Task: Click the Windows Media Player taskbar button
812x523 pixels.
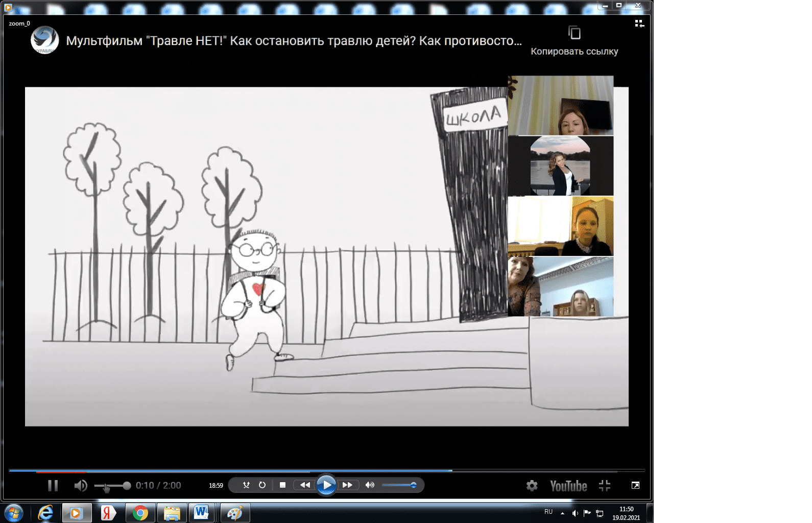Action: click(x=77, y=513)
